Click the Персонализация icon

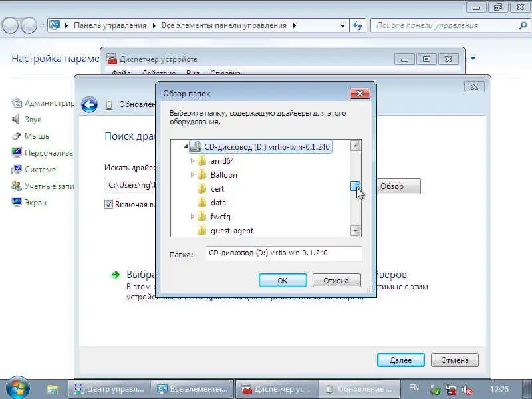(x=16, y=152)
